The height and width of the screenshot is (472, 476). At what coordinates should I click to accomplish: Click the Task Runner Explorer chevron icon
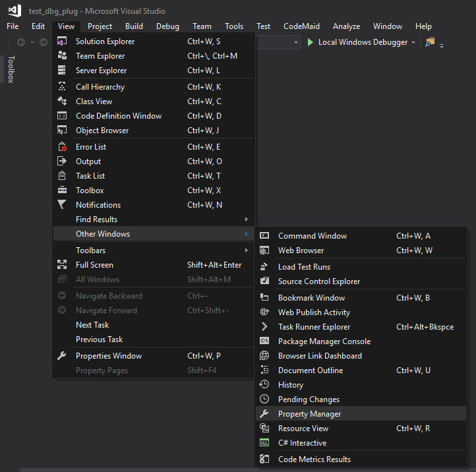[x=264, y=326]
